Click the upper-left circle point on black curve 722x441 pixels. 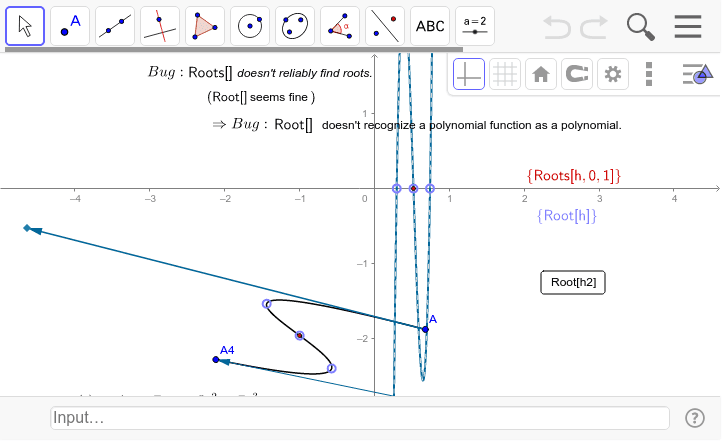click(267, 304)
